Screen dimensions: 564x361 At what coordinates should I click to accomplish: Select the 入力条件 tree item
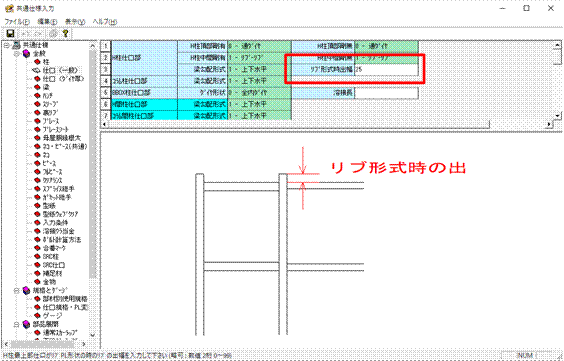coord(55,223)
